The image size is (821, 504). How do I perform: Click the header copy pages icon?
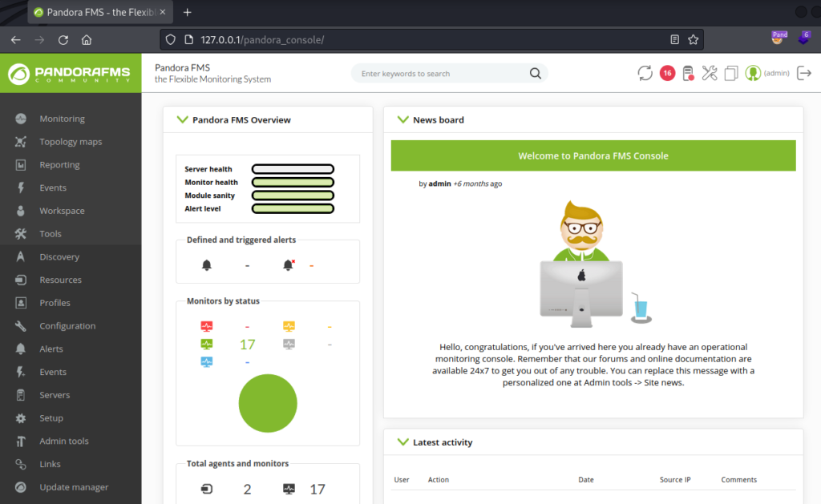tap(731, 73)
